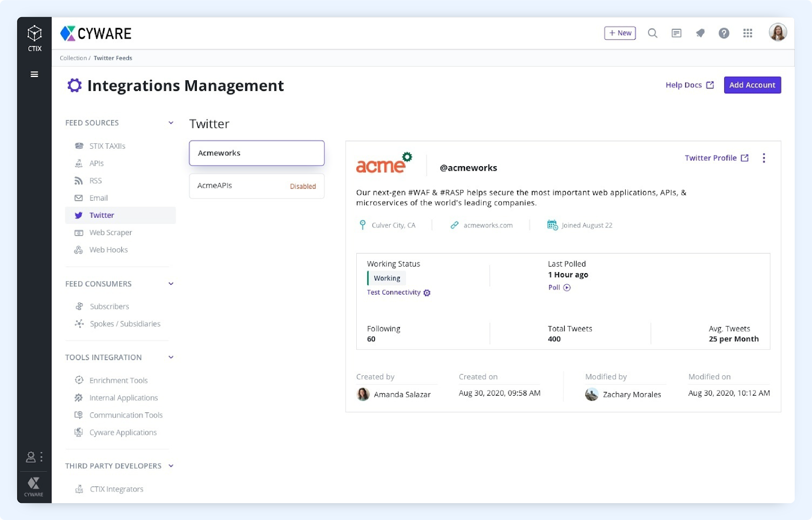Viewport: 812px width, 520px height.
Task: Click the acmeworks.com website text
Action: pos(488,225)
